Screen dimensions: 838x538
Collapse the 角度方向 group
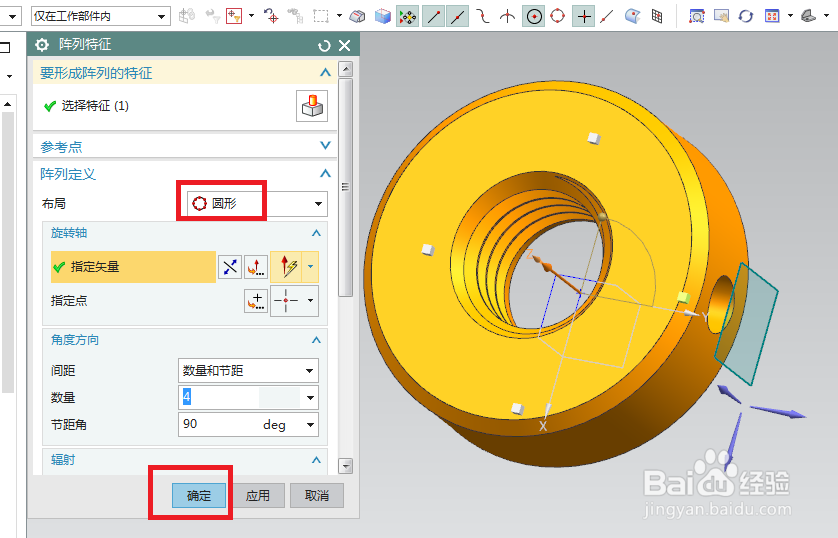316,340
